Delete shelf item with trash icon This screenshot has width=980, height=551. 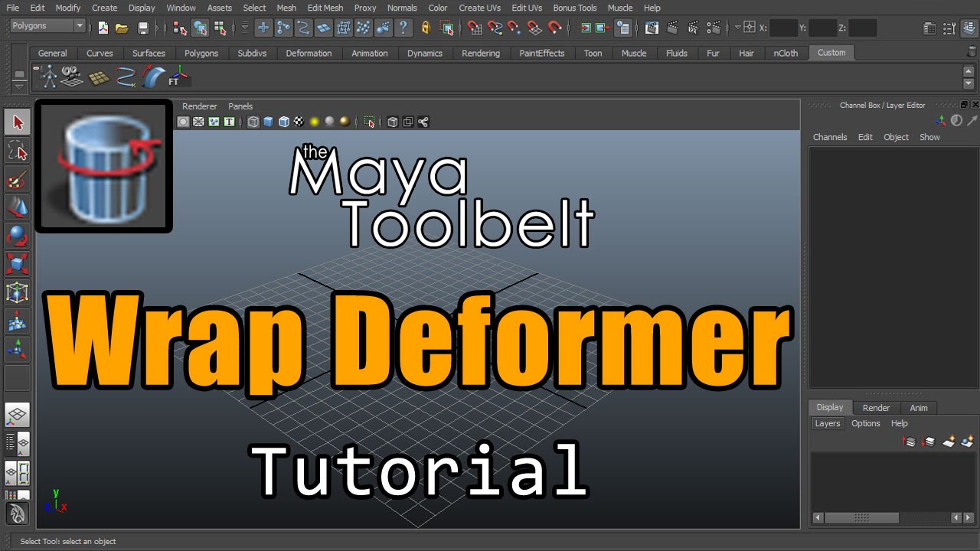click(x=972, y=52)
